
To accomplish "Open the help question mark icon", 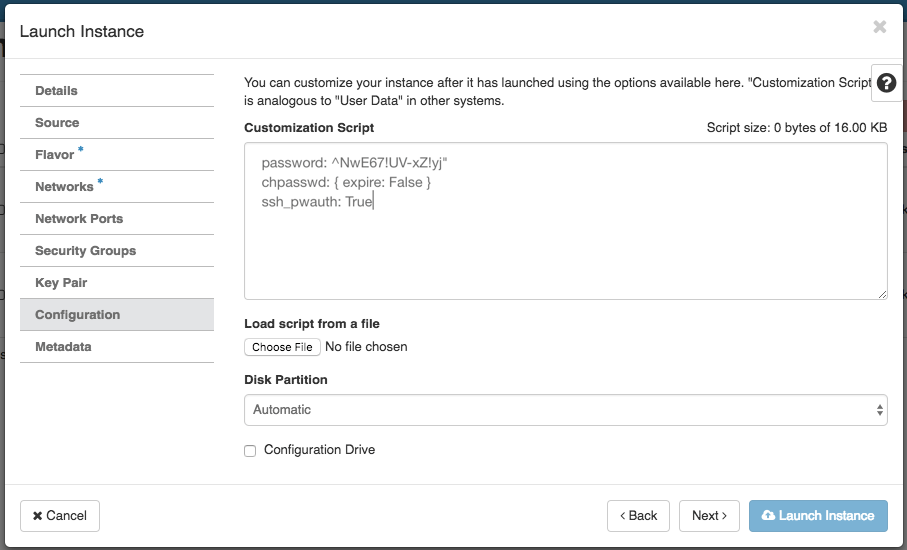I will pyautogui.click(x=886, y=83).
